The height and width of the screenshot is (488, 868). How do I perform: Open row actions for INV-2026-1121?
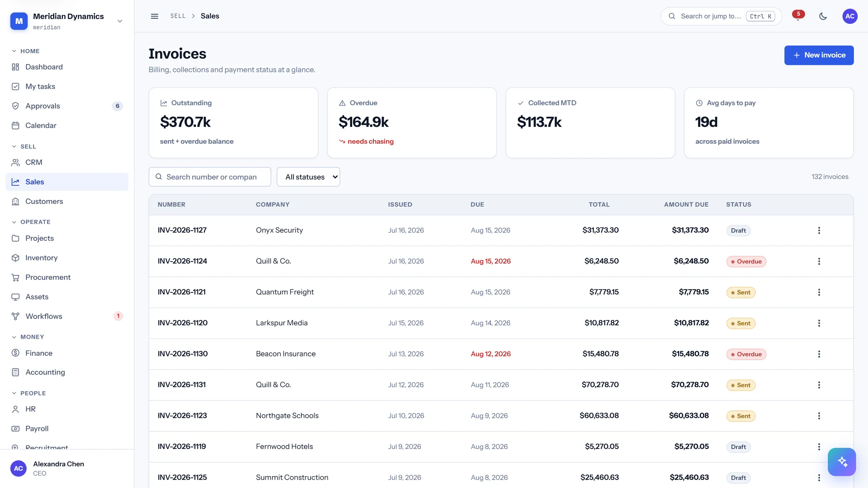coord(819,292)
